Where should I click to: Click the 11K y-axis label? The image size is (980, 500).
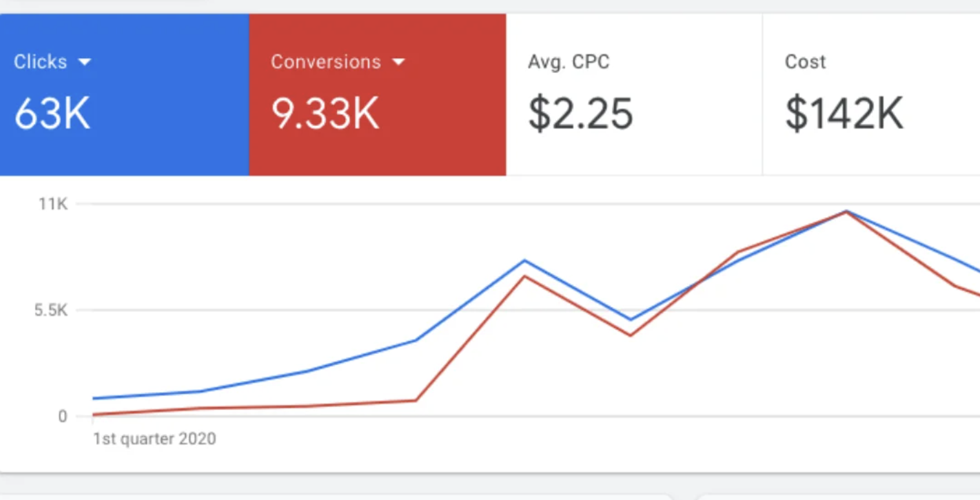[x=53, y=204]
